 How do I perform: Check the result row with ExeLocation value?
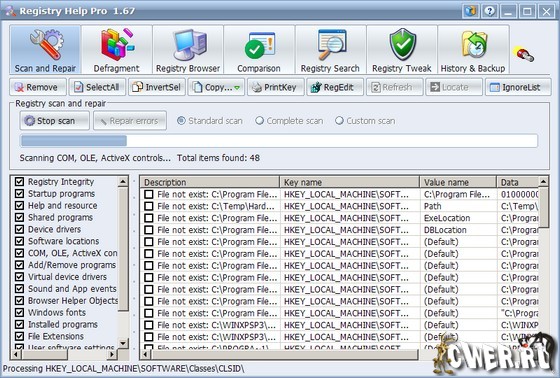point(149,218)
